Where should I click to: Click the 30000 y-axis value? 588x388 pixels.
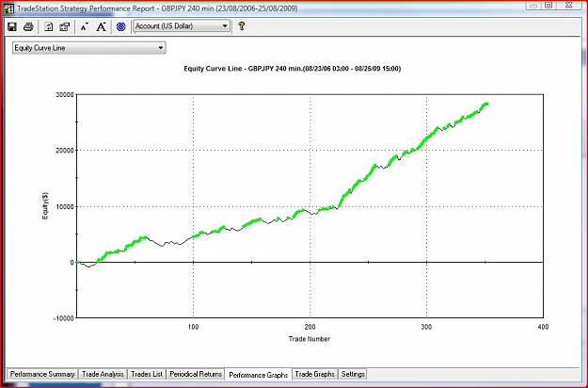coord(65,95)
